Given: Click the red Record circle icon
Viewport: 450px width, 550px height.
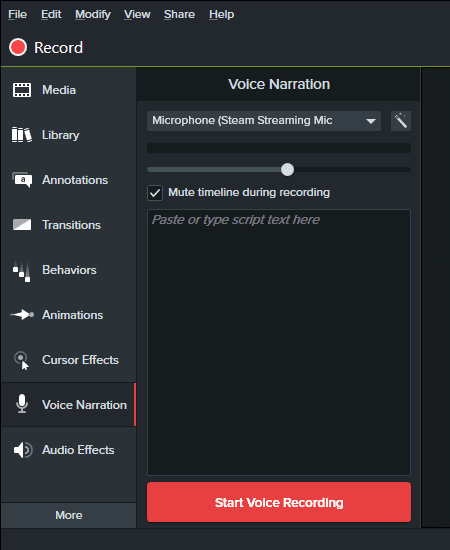Looking at the screenshot, I should pos(18,47).
